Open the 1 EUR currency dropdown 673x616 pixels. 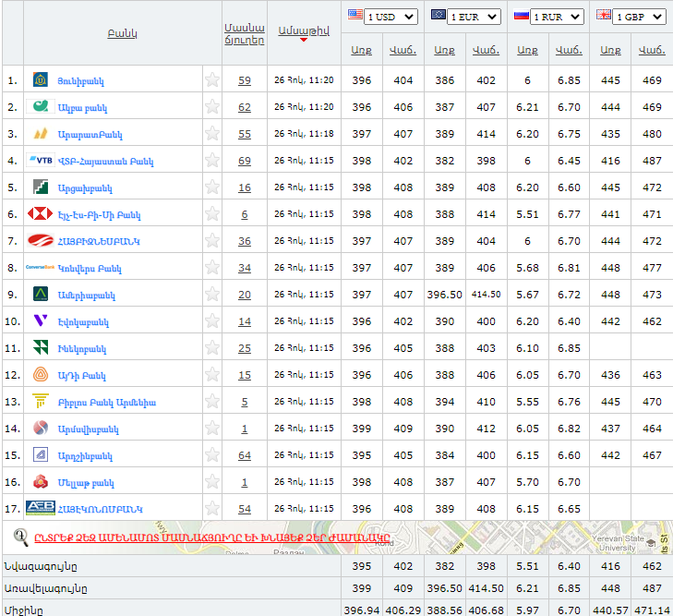(x=474, y=17)
